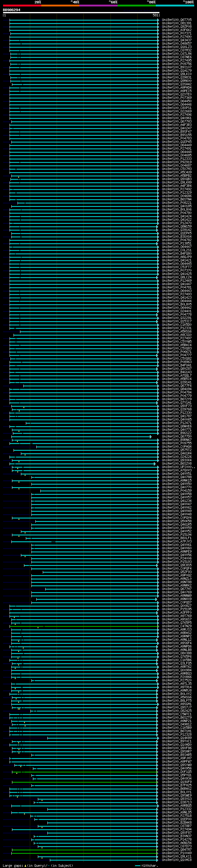Select subject label UniRef100_Q39768

click(176, 410)
